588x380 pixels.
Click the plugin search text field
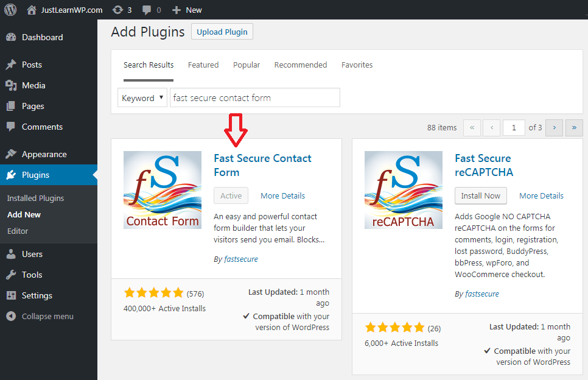pos(255,98)
